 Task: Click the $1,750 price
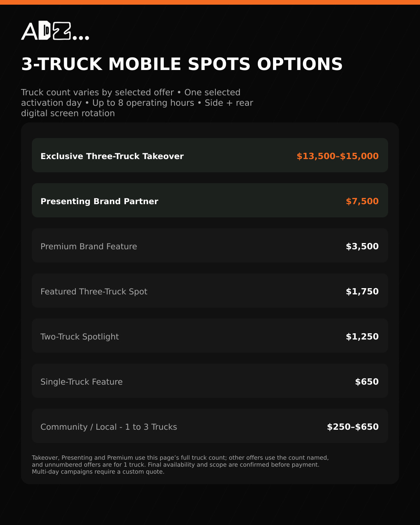[362, 292]
